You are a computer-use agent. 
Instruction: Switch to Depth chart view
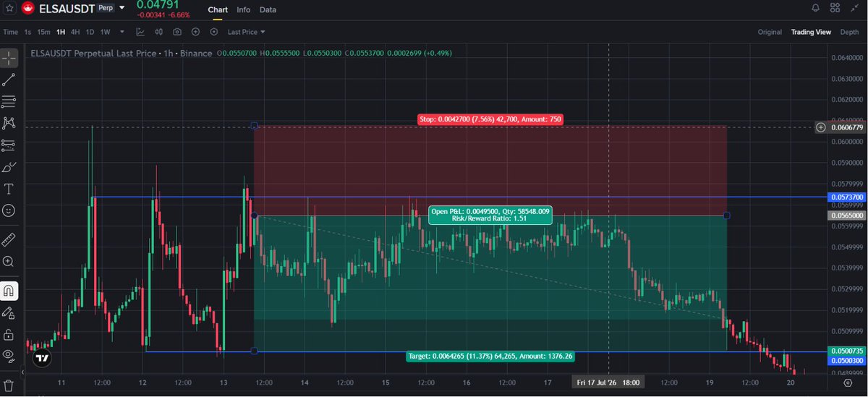tap(849, 32)
